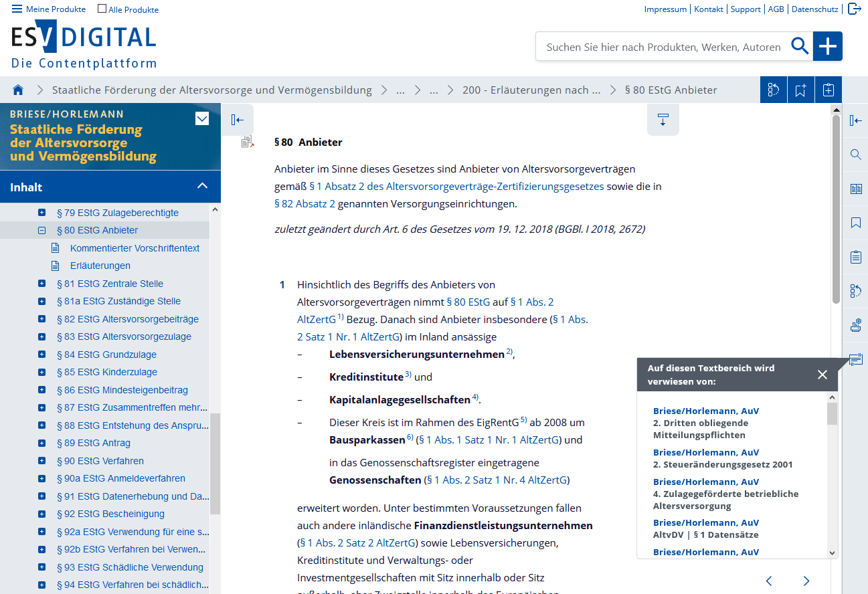Expand § 82 EStG Altersvorsorgebeiträge node
Image resolution: width=868 pixels, height=594 pixels.
pos(41,319)
